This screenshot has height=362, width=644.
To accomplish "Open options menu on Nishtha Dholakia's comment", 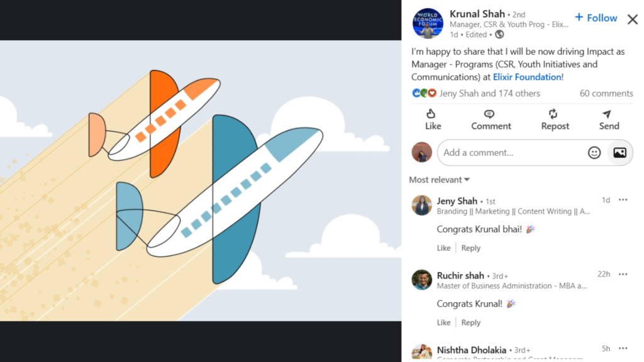I will point(623,348).
